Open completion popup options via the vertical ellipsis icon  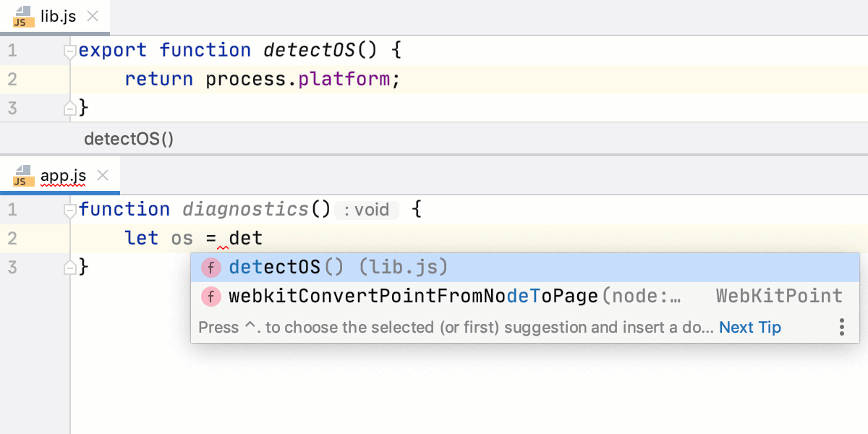coord(841,327)
